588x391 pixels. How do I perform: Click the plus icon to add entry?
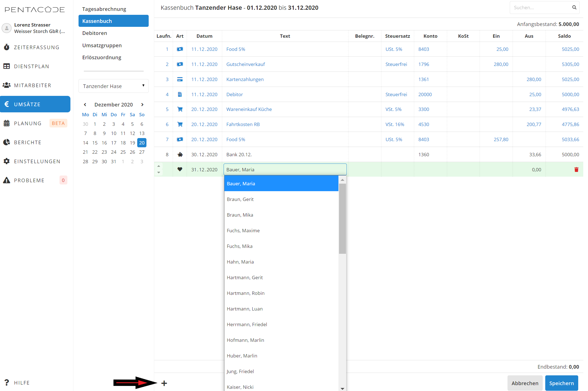coord(164,383)
